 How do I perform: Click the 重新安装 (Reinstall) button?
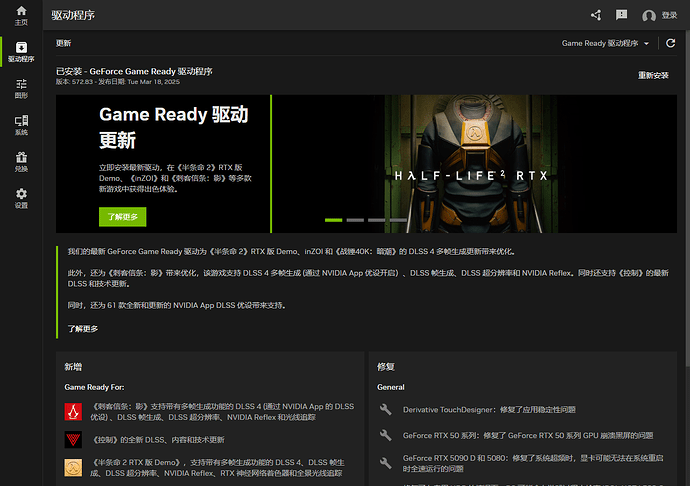[653, 75]
